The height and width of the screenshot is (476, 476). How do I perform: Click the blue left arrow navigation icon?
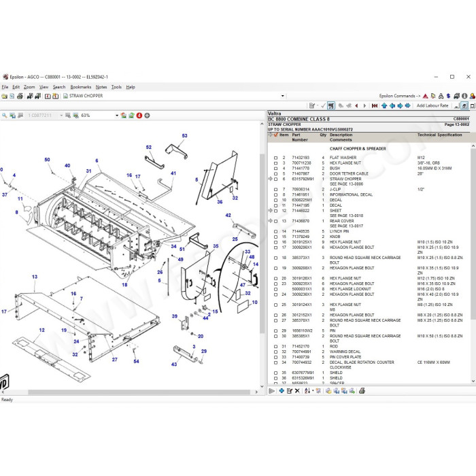(x=392, y=105)
